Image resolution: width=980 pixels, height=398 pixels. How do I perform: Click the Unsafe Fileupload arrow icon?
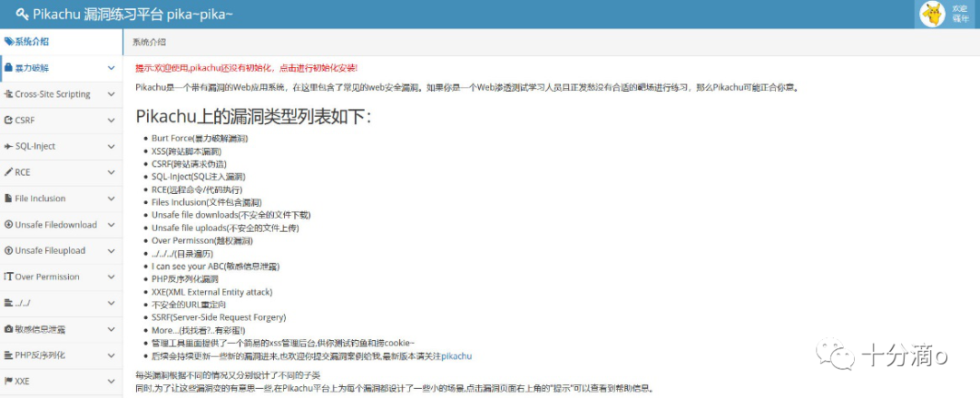(x=9, y=250)
